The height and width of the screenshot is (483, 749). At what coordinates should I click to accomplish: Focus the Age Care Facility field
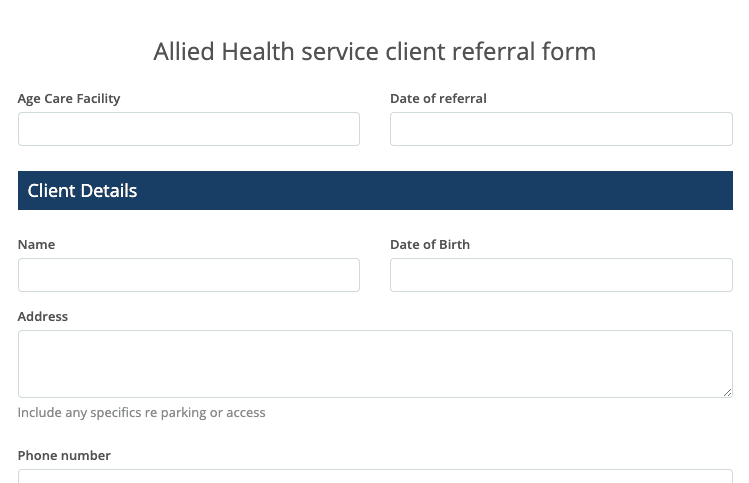[189, 129]
